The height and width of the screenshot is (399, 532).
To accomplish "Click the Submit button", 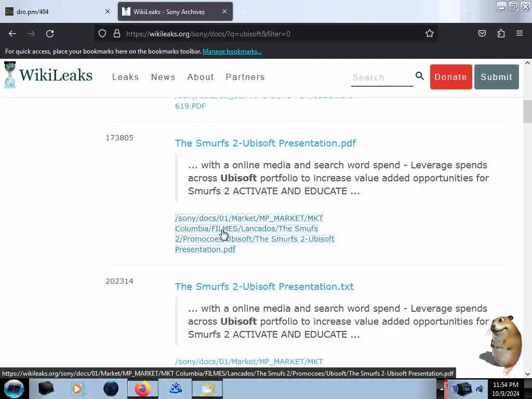I will pyautogui.click(x=496, y=77).
